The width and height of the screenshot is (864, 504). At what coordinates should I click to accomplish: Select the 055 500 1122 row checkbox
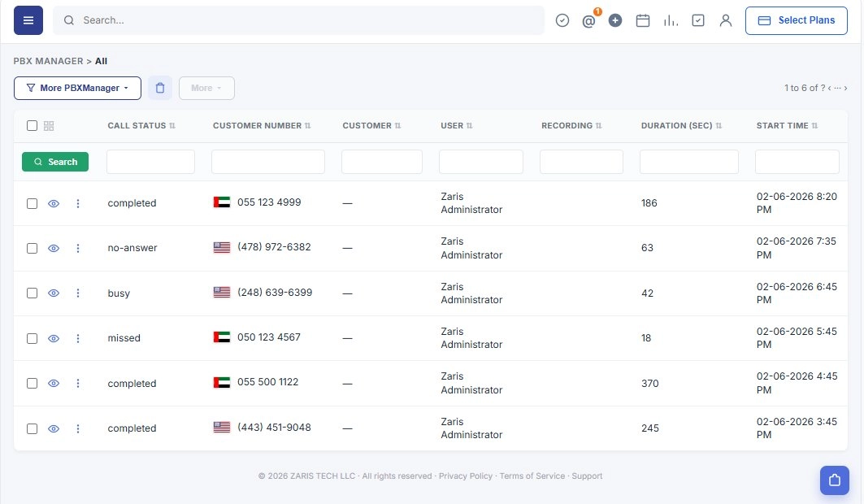[x=32, y=384]
